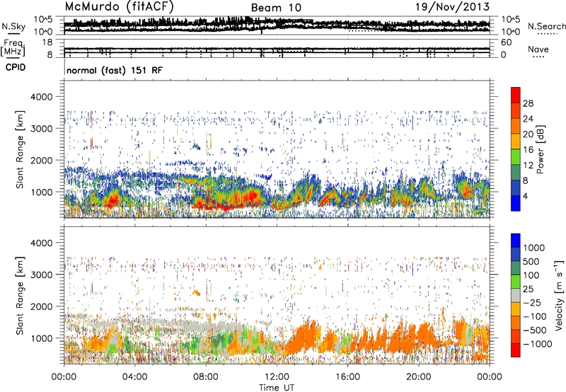Click the 4000 km tick of velocity panel
This screenshot has width=566, height=392.
[x=42, y=243]
